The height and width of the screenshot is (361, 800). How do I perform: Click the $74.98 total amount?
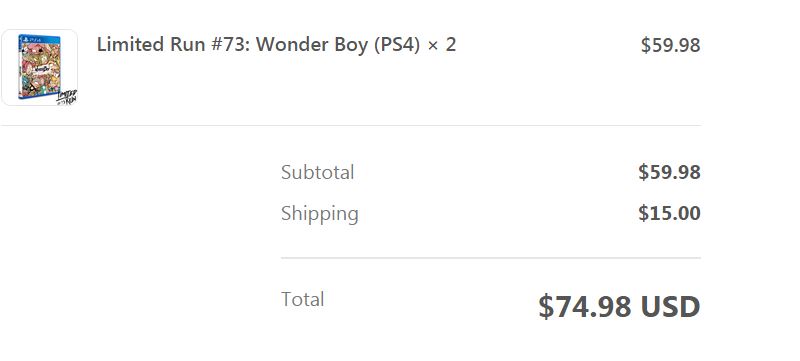click(x=585, y=306)
